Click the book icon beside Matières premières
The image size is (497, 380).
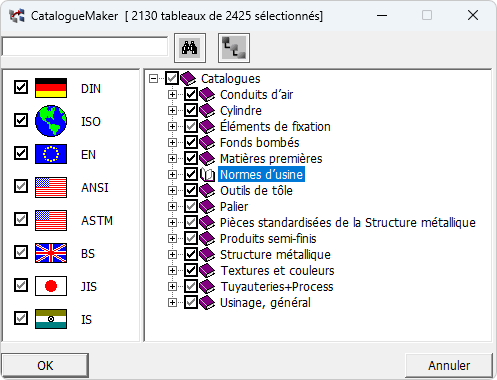click(x=207, y=158)
